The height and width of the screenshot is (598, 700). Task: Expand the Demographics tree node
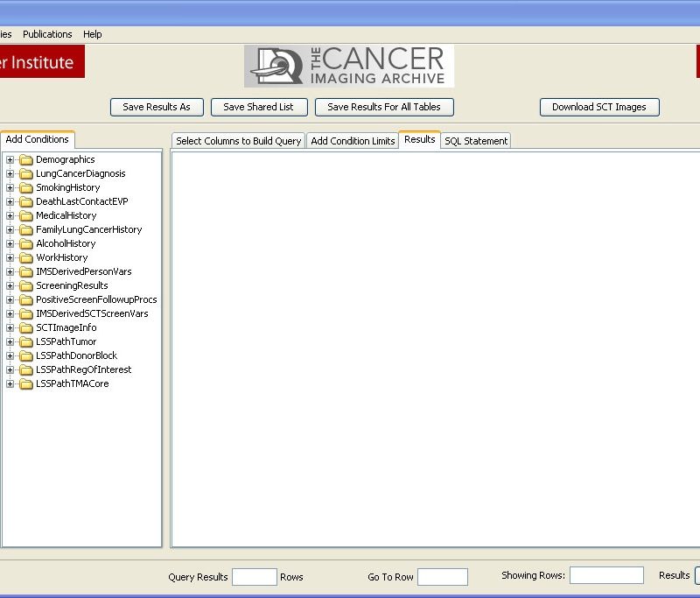pos(10,159)
